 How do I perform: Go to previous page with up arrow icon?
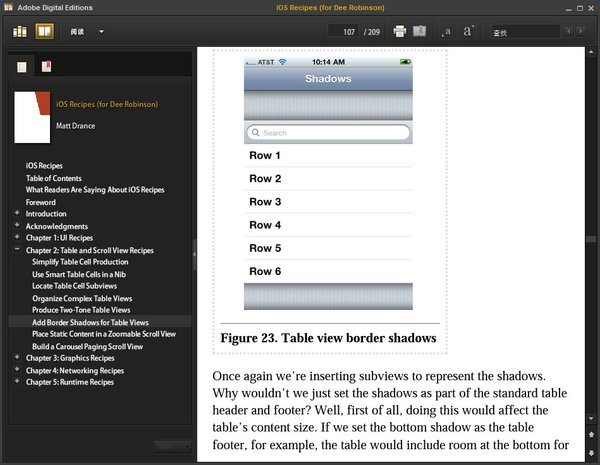pyautogui.click(x=591, y=435)
